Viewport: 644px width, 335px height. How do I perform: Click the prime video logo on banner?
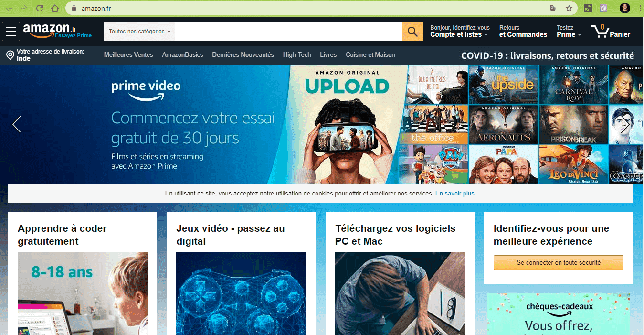146,90
